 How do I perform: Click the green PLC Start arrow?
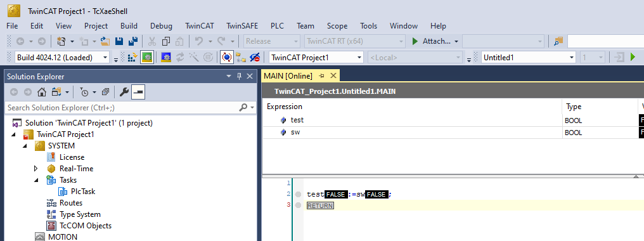[x=633, y=58]
